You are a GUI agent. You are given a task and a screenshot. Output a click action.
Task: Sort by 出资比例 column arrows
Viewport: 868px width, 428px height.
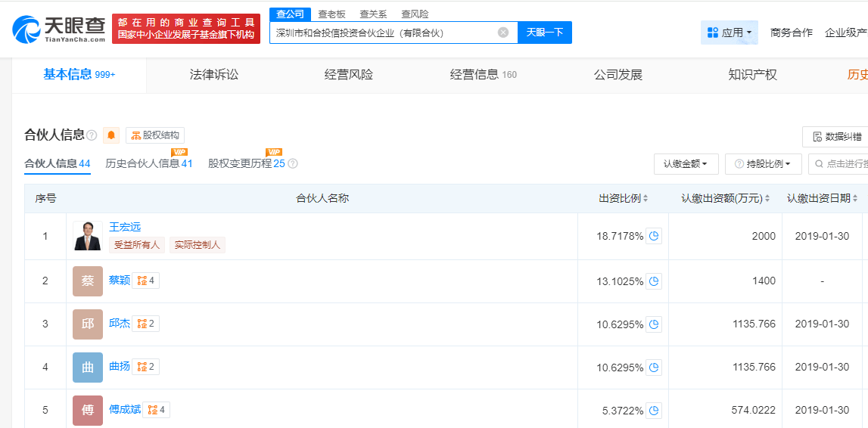pyautogui.click(x=646, y=199)
